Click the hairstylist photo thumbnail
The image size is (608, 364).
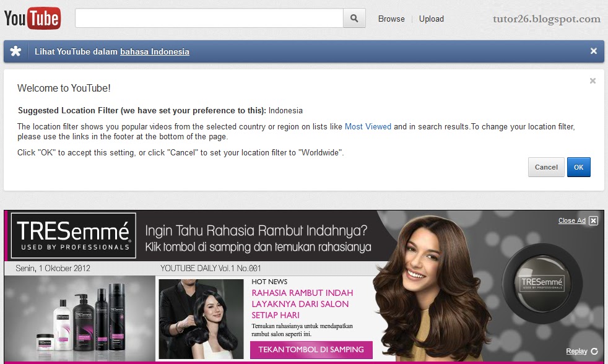coord(201,319)
